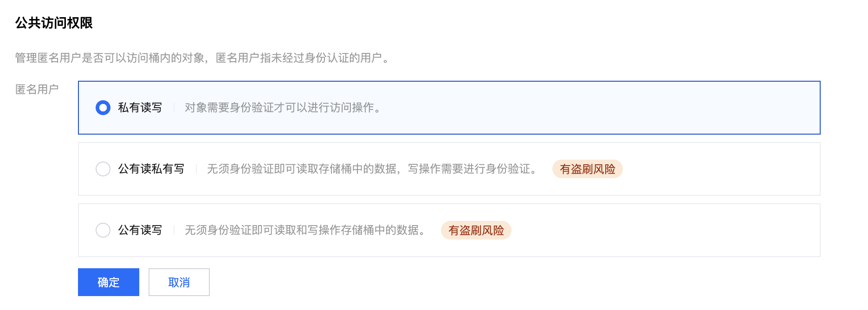
Task: Click the 私有读写 option label text
Action: pyautogui.click(x=140, y=108)
